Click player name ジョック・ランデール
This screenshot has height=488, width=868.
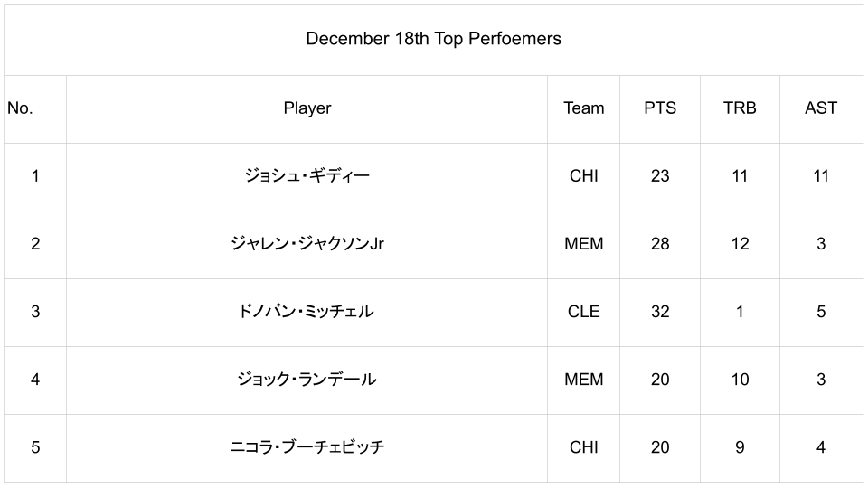tap(307, 380)
